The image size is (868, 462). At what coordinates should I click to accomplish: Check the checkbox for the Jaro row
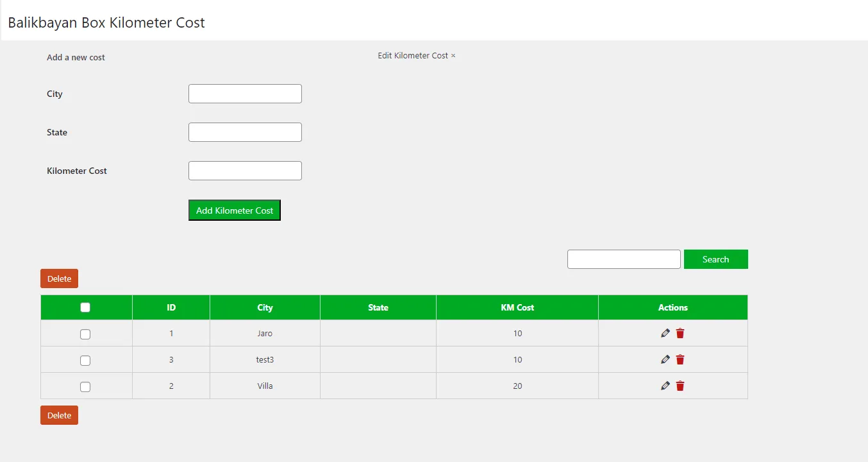85,334
